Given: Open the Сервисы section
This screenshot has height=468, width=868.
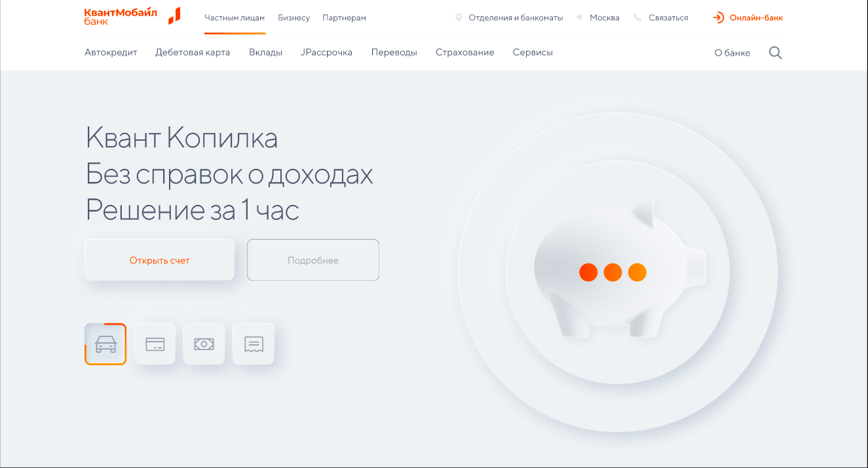Looking at the screenshot, I should pos(533,52).
